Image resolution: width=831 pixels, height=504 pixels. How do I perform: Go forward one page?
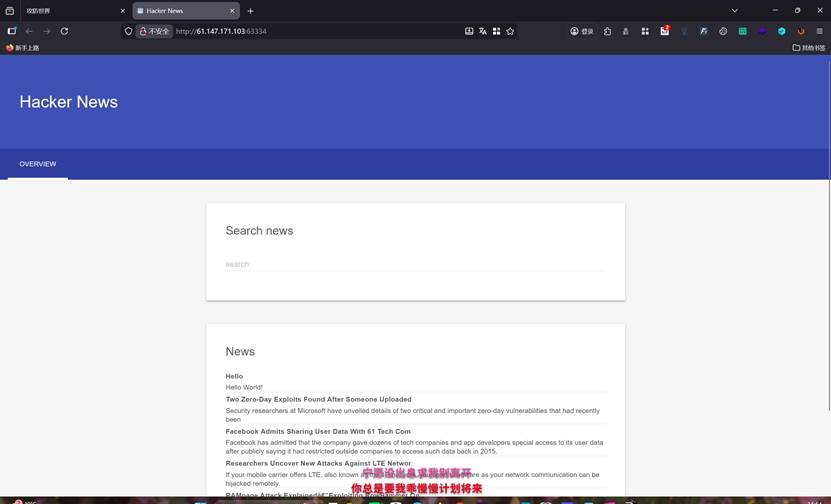(47, 31)
